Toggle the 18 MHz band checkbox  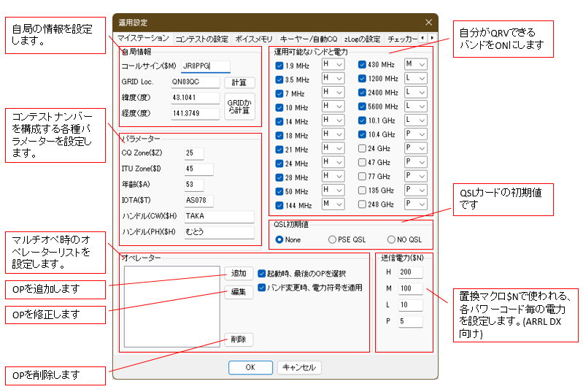pos(279,136)
